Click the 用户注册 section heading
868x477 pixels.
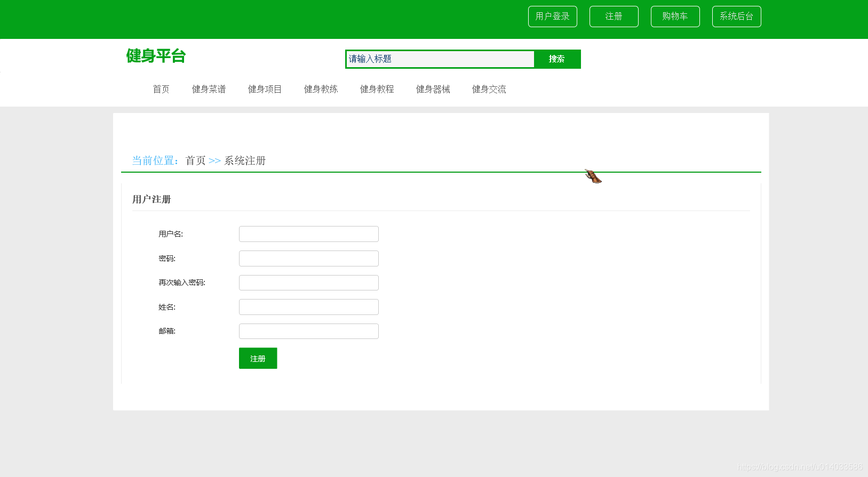tap(152, 199)
